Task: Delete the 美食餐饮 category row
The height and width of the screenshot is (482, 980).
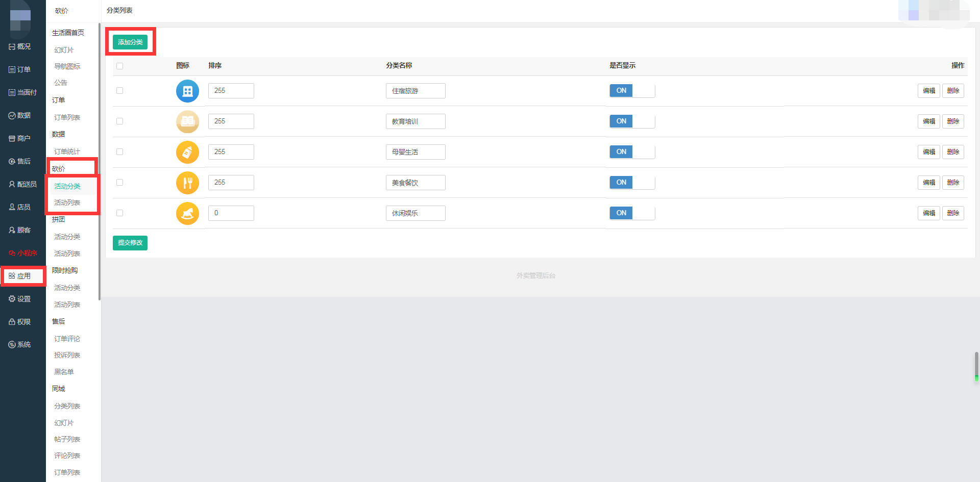Action: tap(953, 183)
